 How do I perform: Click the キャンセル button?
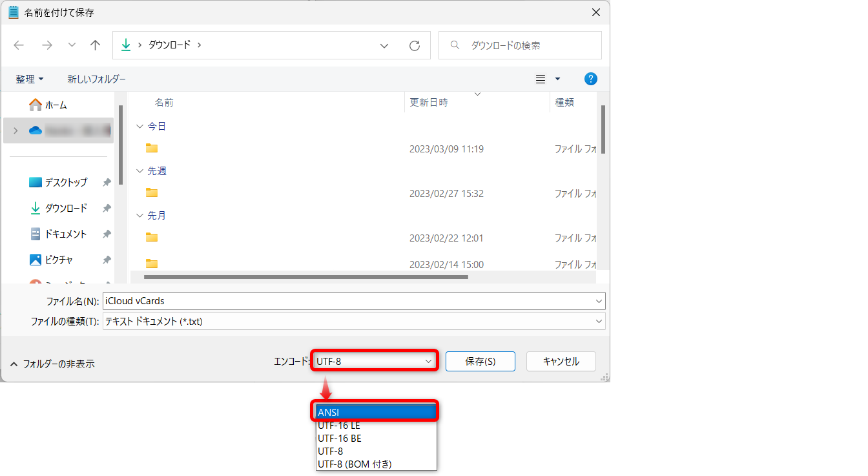561,362
